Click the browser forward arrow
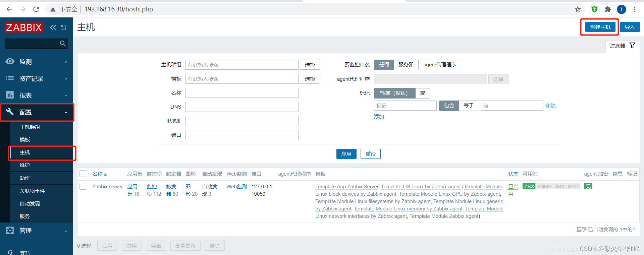This screenshot has height=255, width=644. coord(22,9)
